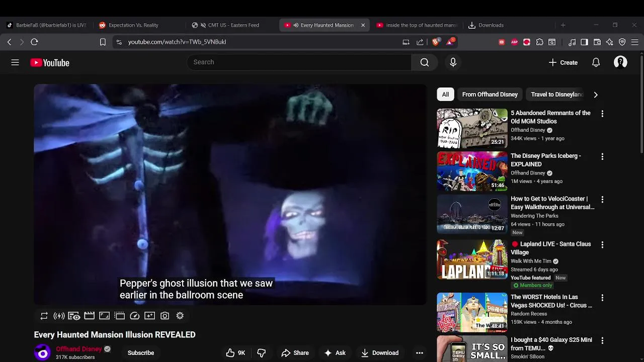This screenshot has height=362, width=644.
Task: Open the YouTube guide hamburger menu
Action: 15,62
